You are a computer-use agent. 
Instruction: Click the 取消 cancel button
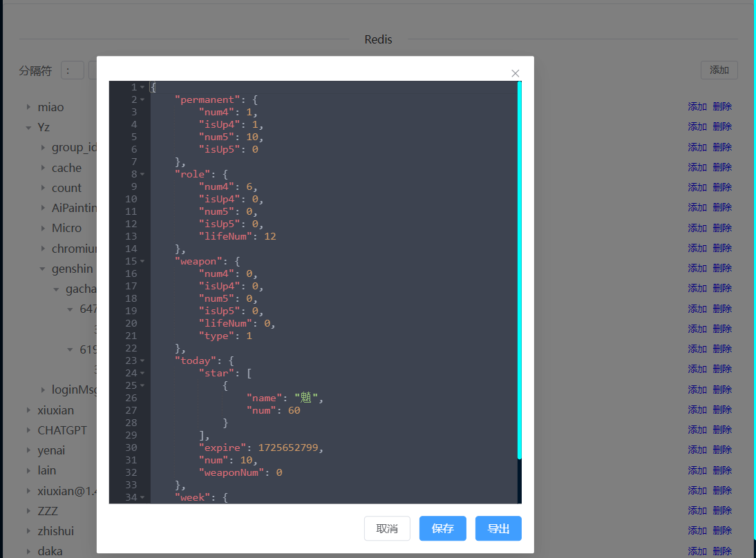coord(387,528)
